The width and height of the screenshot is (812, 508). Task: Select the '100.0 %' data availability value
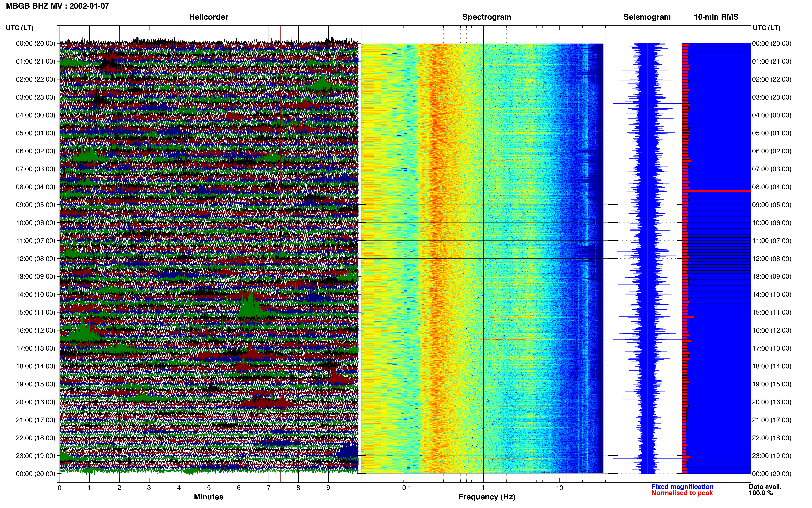pos(761,493)
